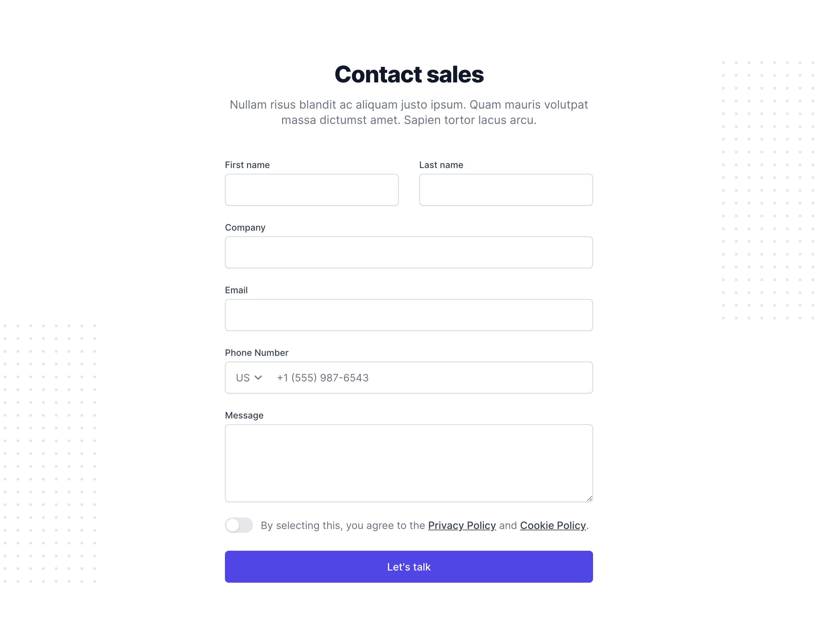Click the Phone Number label
Viewport: 818px width, 644px height.
(257, 353)
